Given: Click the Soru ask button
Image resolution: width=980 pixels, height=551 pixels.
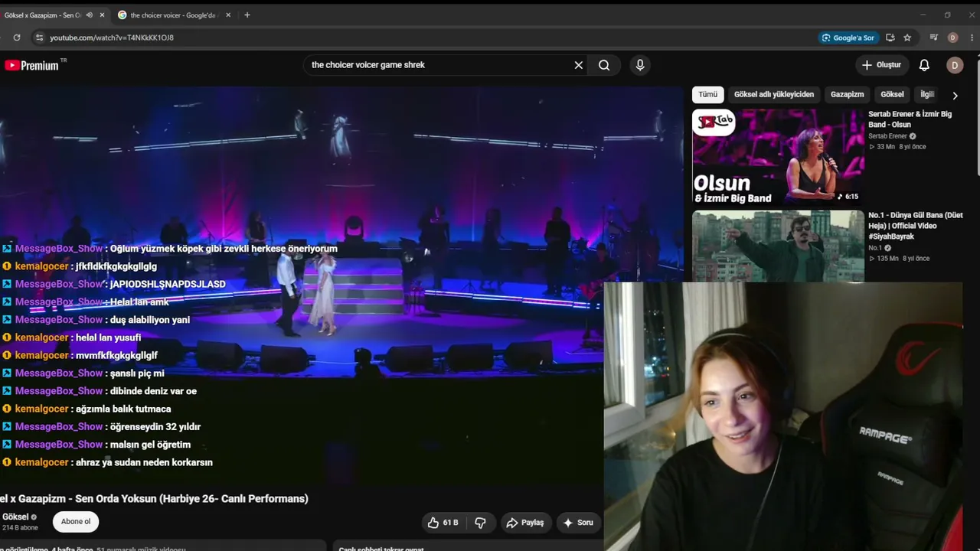Looking at the screenshot, I should tap(578, 523).
